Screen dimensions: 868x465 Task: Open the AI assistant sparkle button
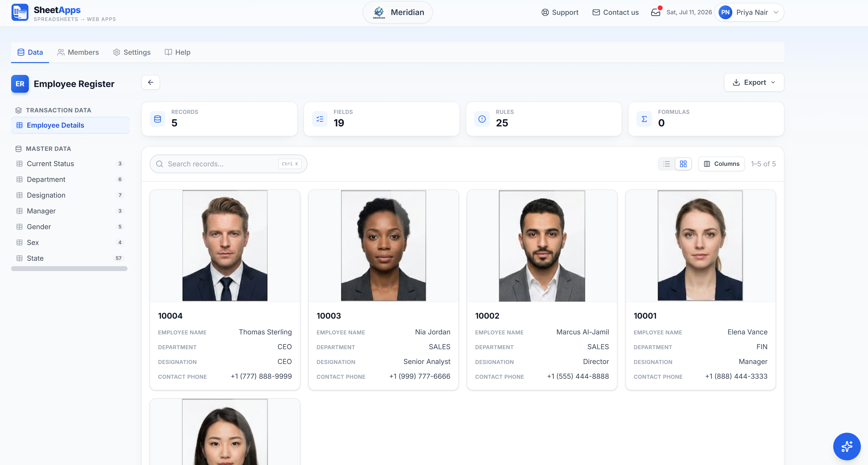[x=847, y=446]
